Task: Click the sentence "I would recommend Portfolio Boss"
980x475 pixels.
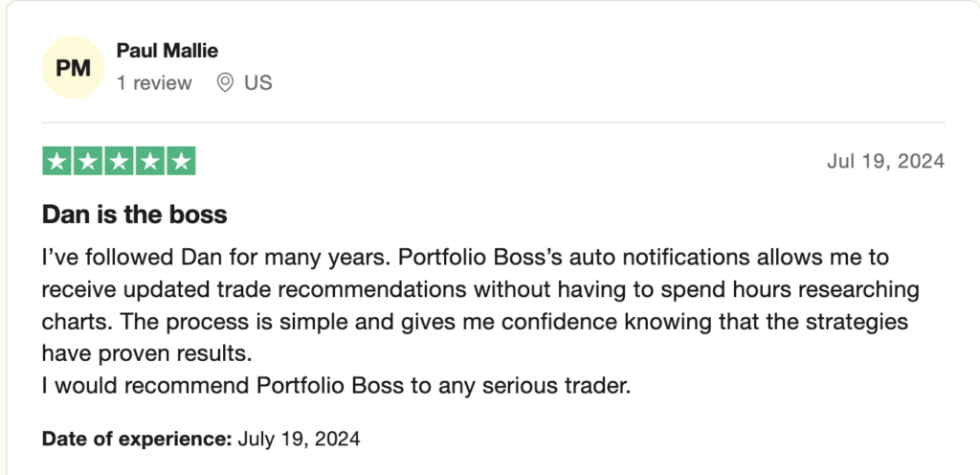Action: (336, 386)
